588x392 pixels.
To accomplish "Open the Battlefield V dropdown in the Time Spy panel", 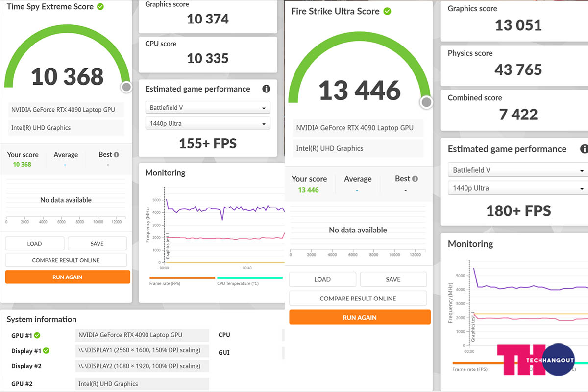I will 208,108.
